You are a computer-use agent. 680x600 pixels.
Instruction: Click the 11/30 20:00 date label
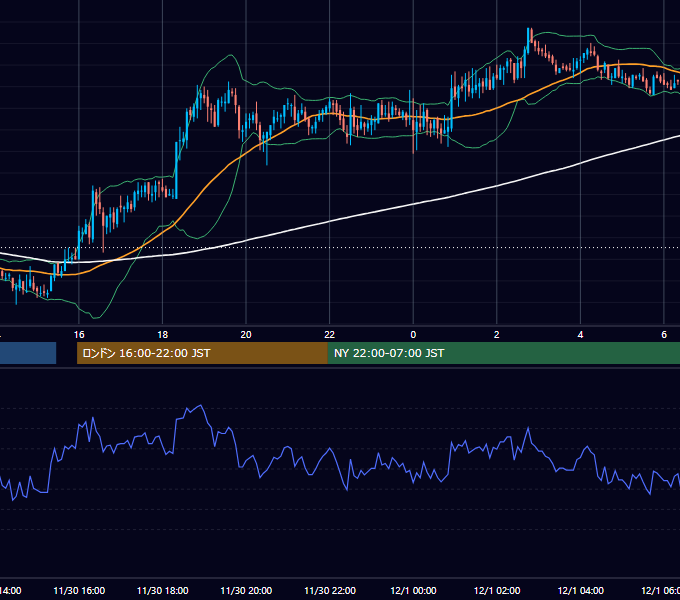(246, 591)
